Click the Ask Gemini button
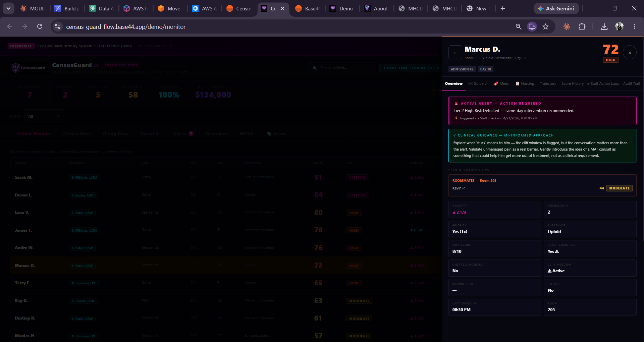This screenshot has width=644, height=342. (556, 8)
